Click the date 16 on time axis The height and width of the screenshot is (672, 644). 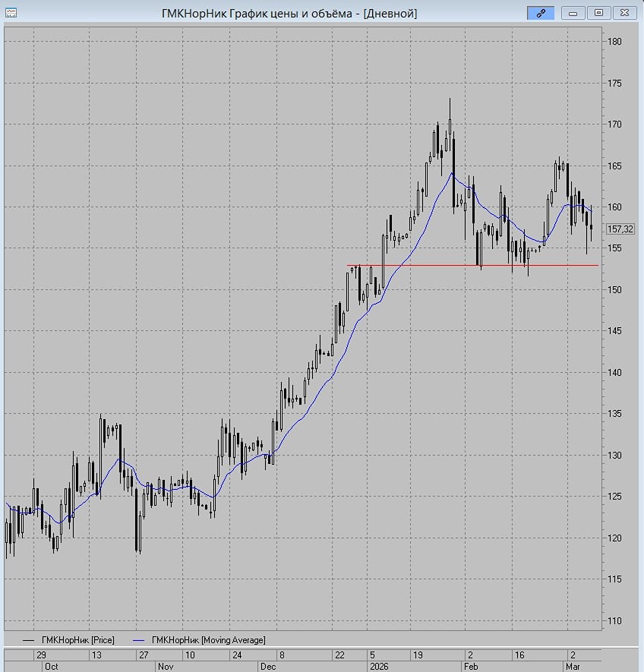pyautogui.click(x=519, y=655)
